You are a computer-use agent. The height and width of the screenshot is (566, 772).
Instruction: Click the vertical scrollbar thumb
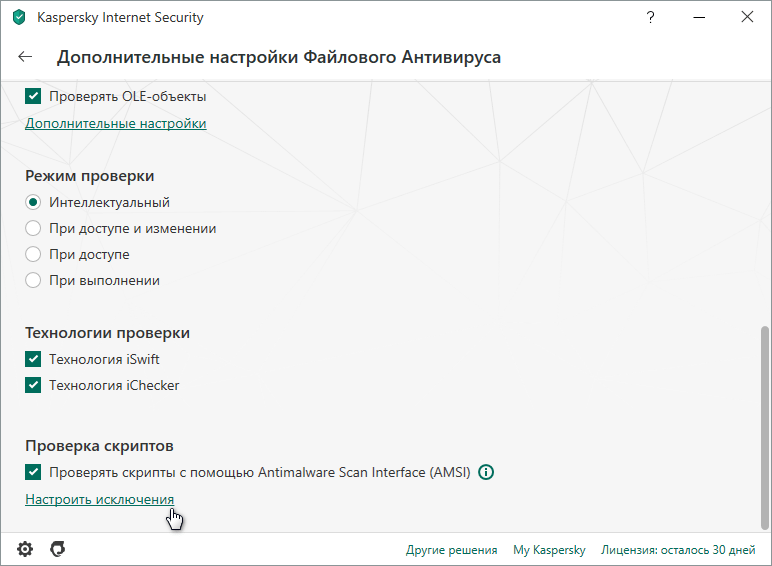coord(765,427)
